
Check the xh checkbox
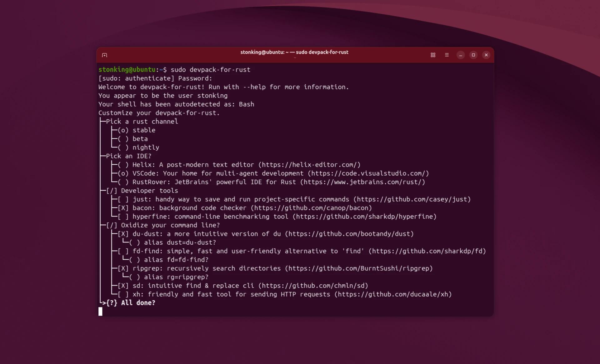point(123,294)
